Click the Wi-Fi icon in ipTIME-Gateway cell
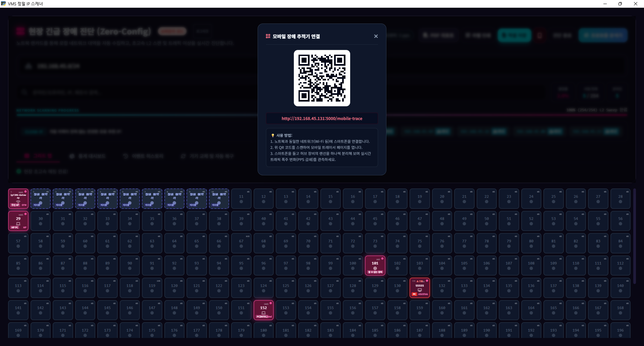Screen dimensions: 644x346 pyautogui.click(x=18, y=201)
